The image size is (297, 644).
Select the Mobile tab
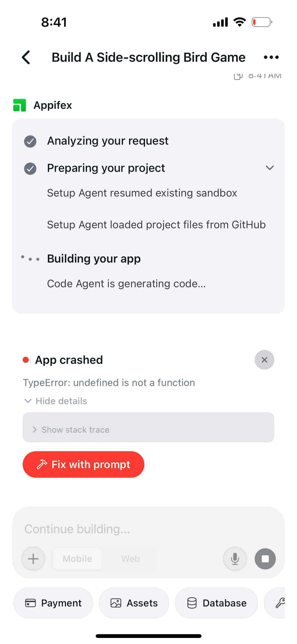coord(77,559)
